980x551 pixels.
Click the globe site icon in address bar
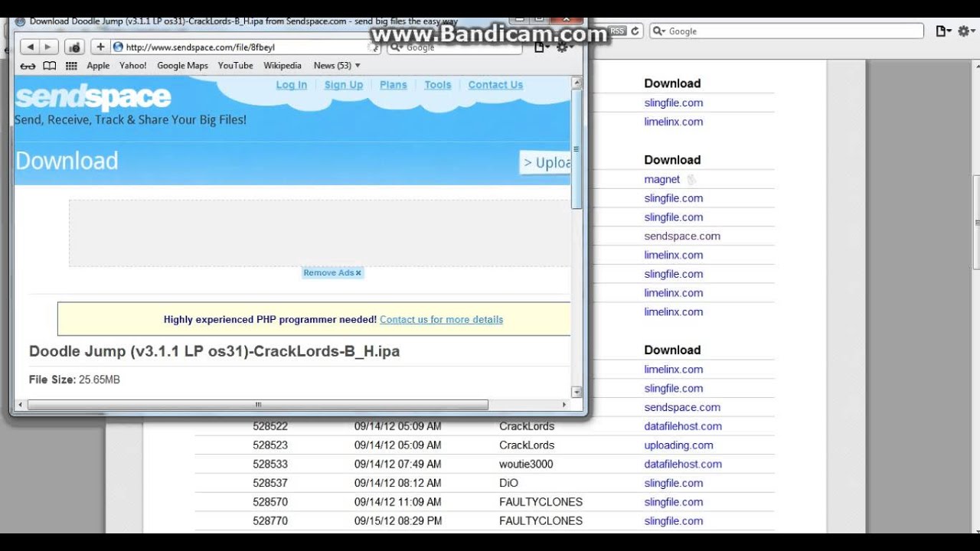(118, 47)
